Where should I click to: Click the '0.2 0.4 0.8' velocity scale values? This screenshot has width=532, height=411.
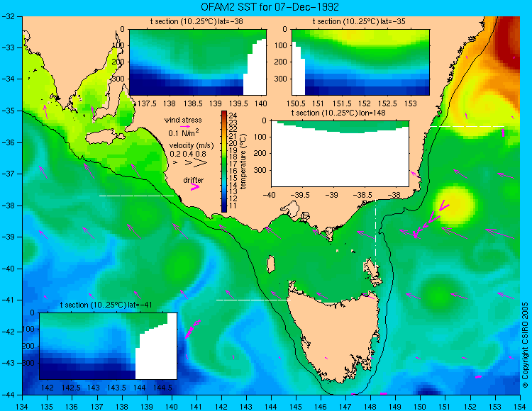click(x=188, y=154)
